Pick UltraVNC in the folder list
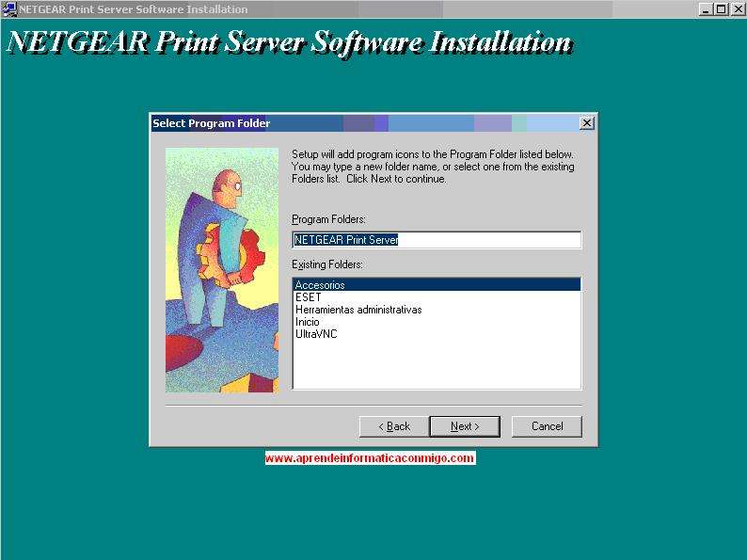 pyautogui.click(x=437, y=334)
